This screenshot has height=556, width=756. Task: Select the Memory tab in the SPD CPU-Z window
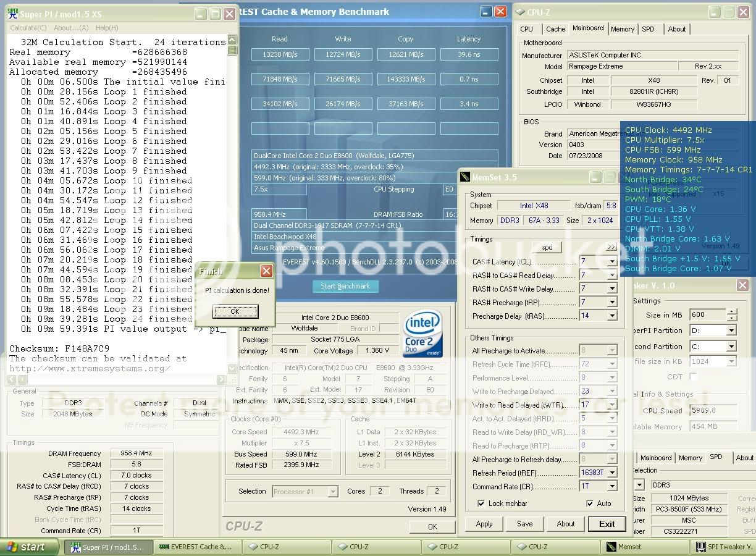pyautogui.click(x=691, y=458)
